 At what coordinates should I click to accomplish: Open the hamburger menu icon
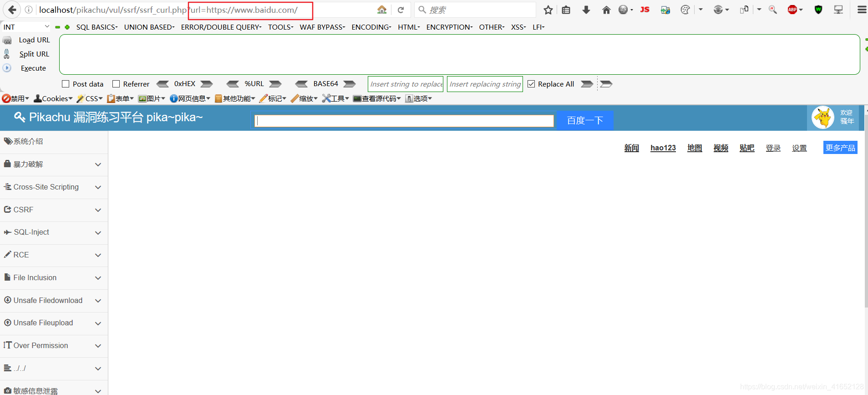coord(862,10)
